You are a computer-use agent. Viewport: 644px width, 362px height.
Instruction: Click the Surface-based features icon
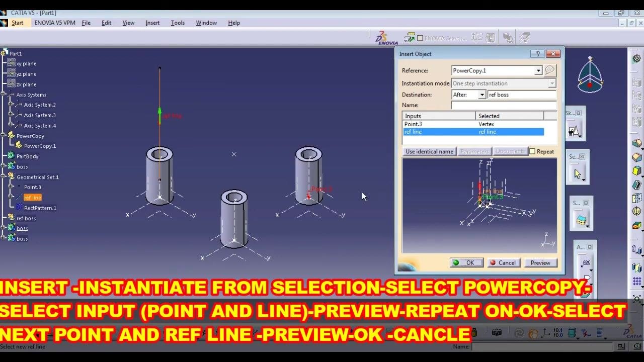581,220
